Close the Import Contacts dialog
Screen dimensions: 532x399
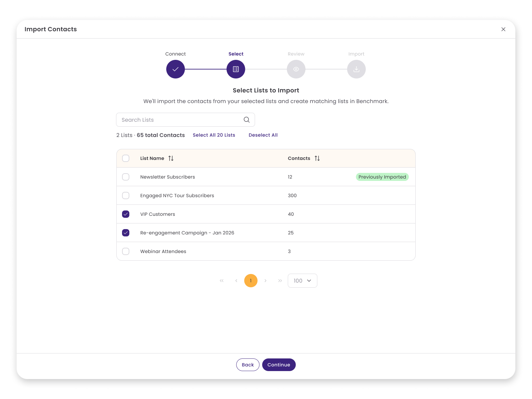pyautogui.click(x=503, y=29)
